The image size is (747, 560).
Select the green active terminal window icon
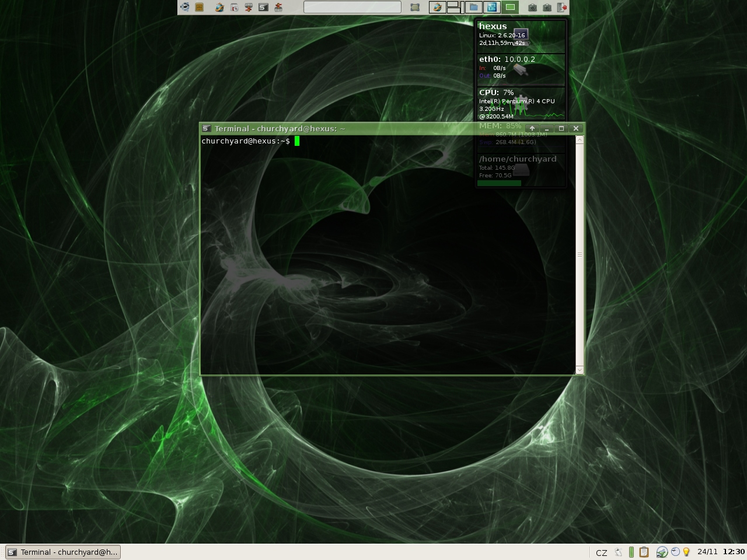(x=510, y=7)
